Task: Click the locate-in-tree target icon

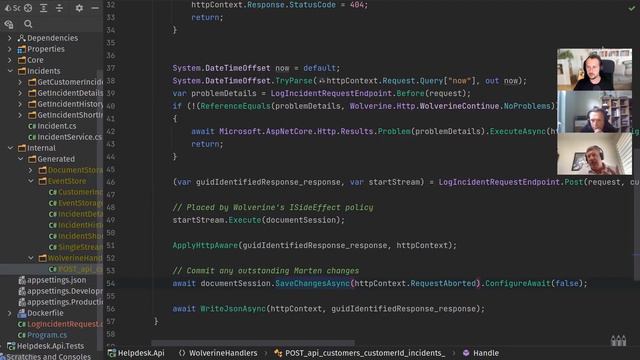Action: (28, 8)
